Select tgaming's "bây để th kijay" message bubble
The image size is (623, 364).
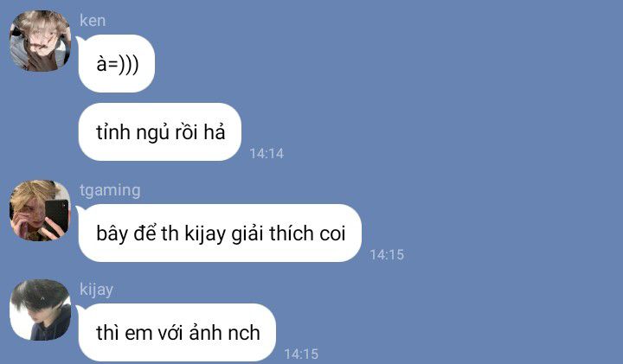(220, 233)
